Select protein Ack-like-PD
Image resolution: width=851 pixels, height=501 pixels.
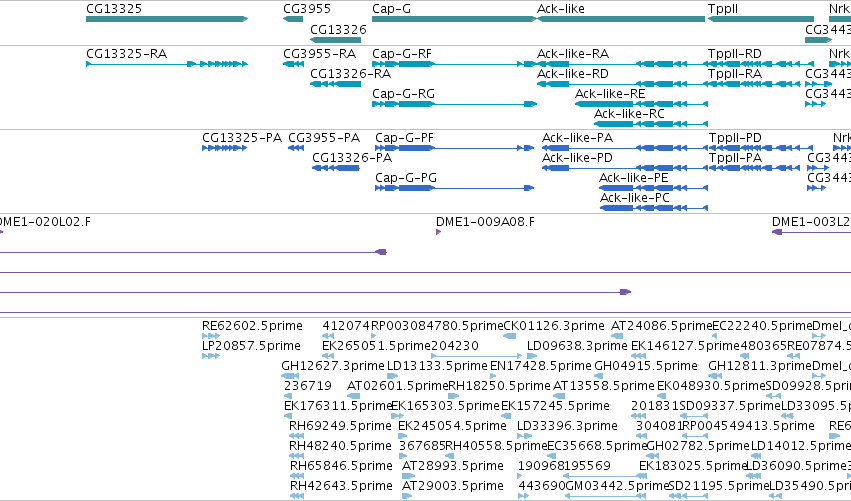(x=577, y=157)
